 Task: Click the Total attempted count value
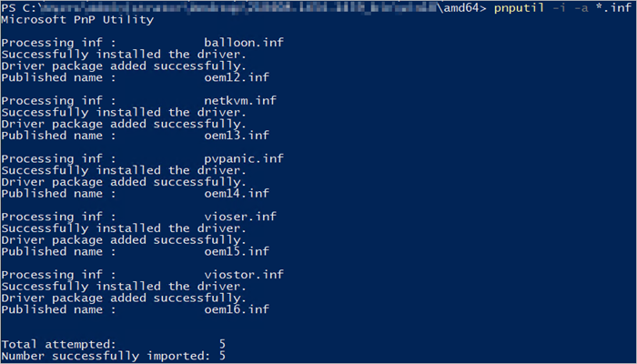point(222,345)
